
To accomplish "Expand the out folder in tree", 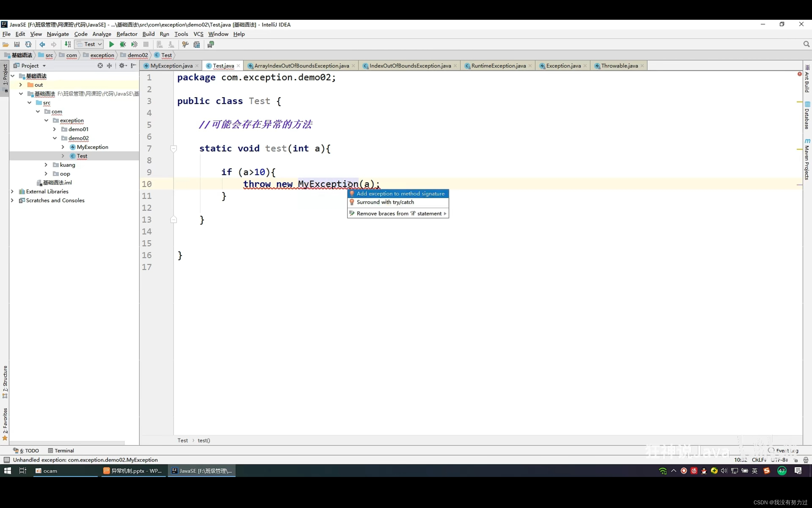I will coord(21,85).
